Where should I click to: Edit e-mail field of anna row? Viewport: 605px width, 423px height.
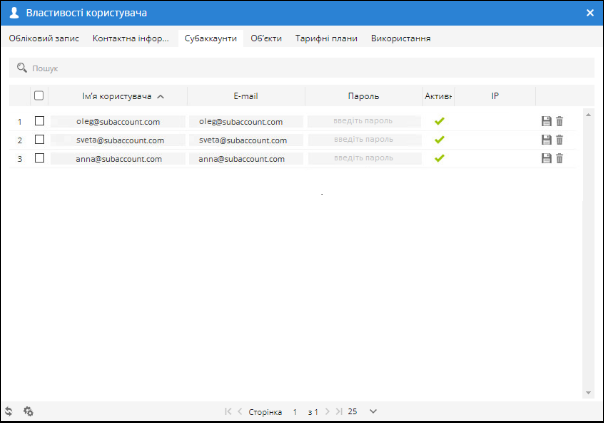point(246,158)
